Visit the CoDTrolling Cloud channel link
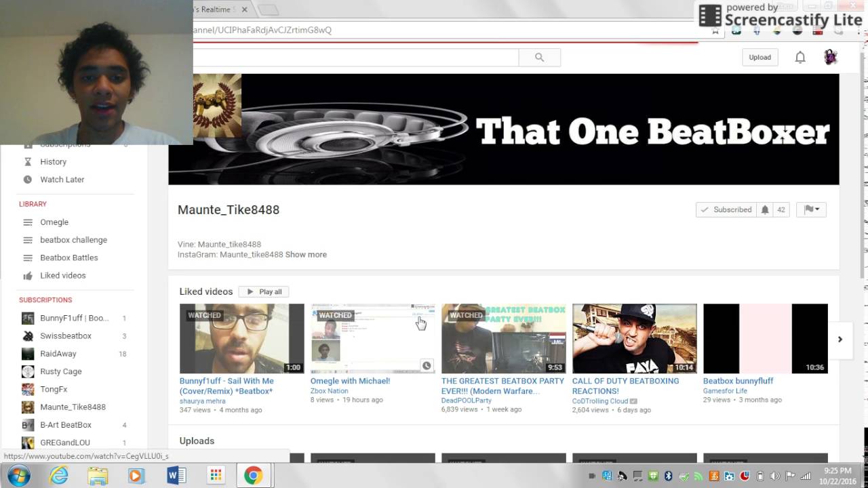Viewport: 868px width, 488px height. pos(600,401)
